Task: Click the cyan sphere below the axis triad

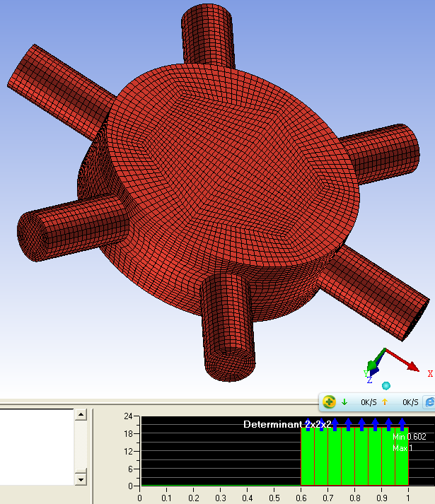Action: [386, 385]
